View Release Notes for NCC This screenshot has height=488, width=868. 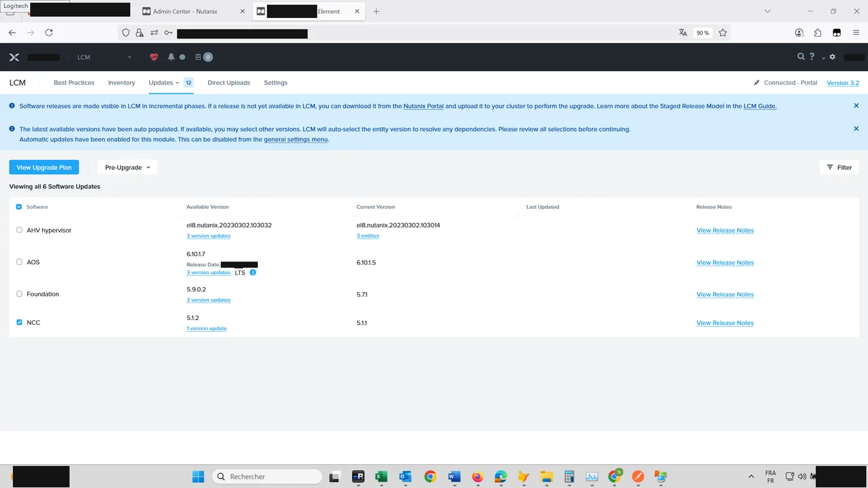(x=725, y=323)
